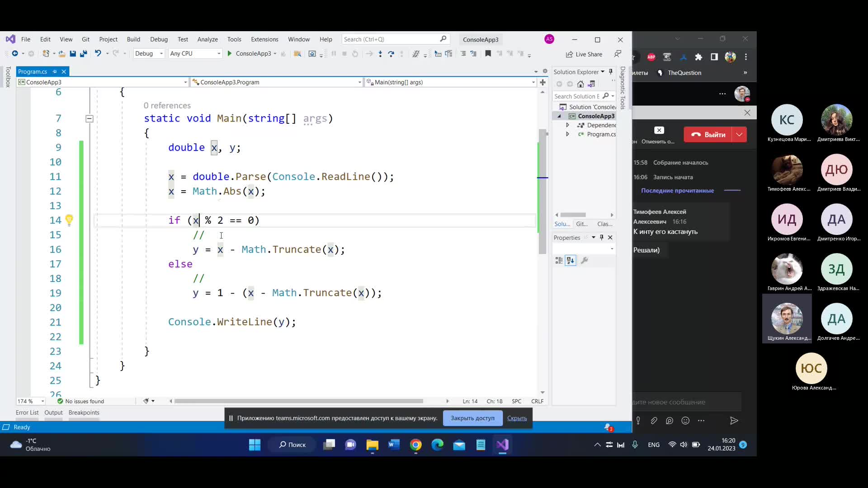
Task: Click the Undo arrow icon
Action: pyautogui.click(x=98, y=53)
